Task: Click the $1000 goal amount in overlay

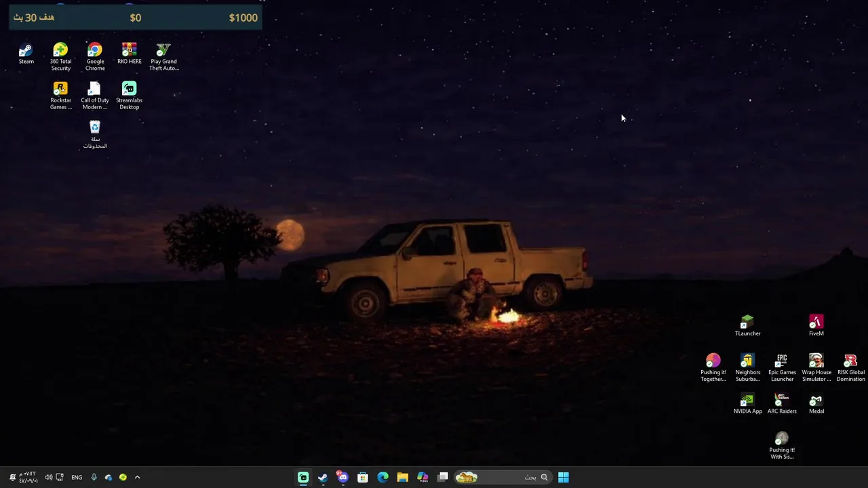Action: 243,18
